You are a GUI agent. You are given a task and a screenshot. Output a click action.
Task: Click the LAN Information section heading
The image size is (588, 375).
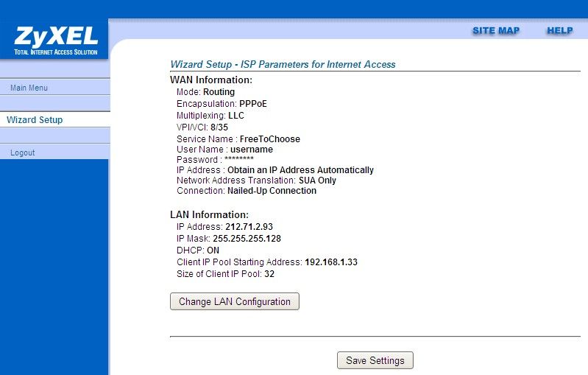coord(210,214)
